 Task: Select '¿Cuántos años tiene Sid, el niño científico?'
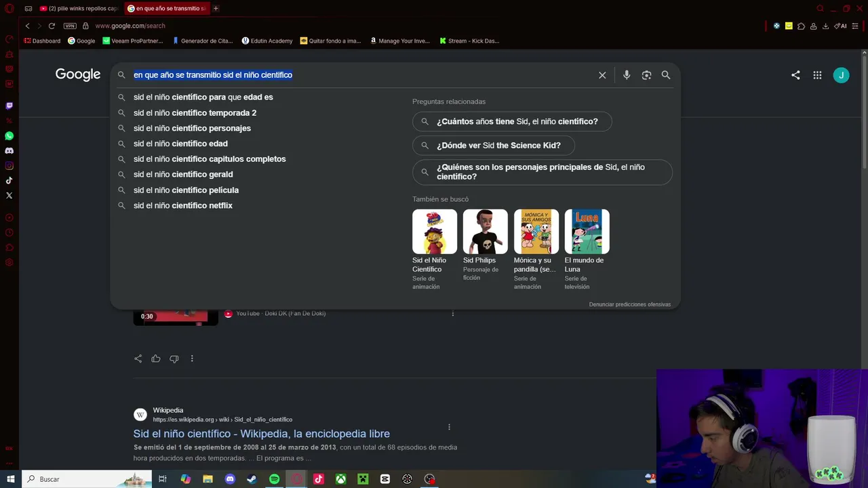[512, 121]
